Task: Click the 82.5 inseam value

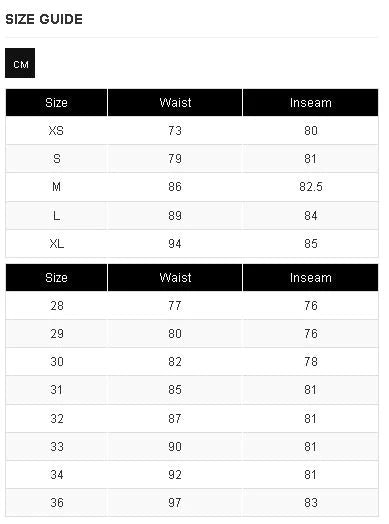Action: point(311,187)
